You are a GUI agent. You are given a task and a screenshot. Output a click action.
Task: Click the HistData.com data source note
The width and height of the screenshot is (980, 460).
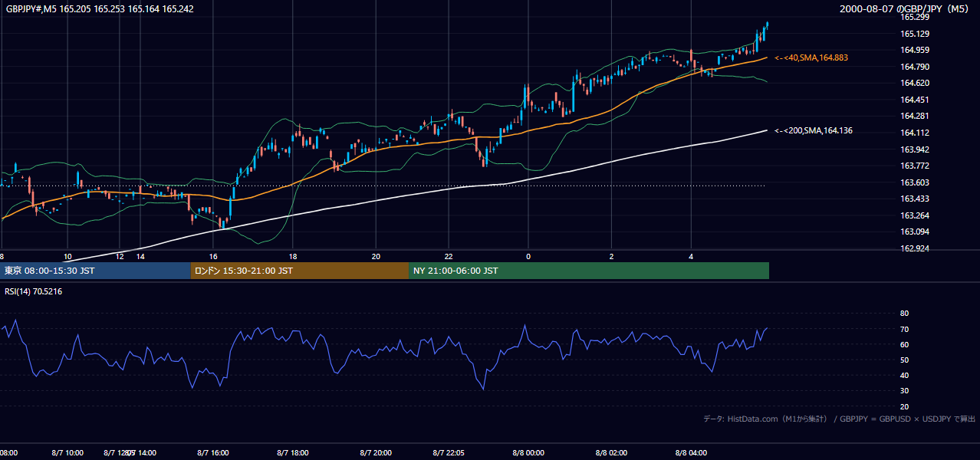[840, 419]
